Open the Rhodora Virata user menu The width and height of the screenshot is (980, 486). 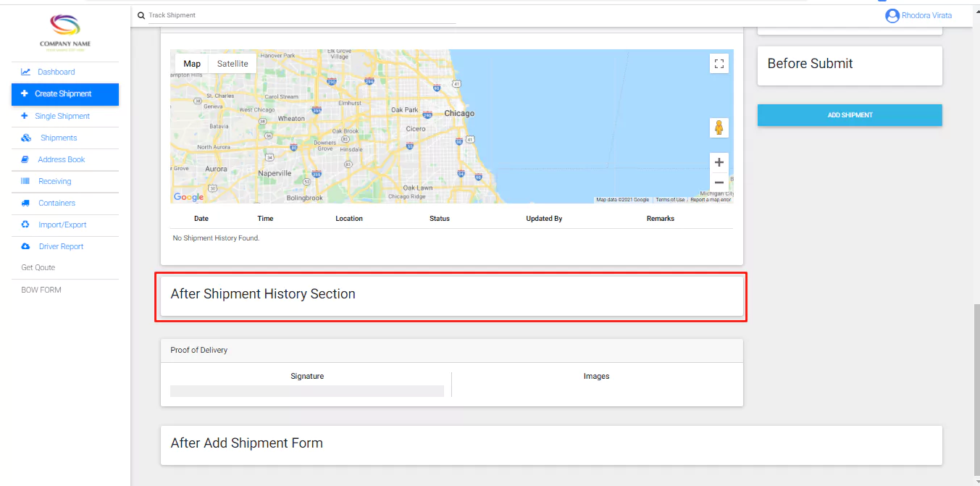tap(919, 15)
